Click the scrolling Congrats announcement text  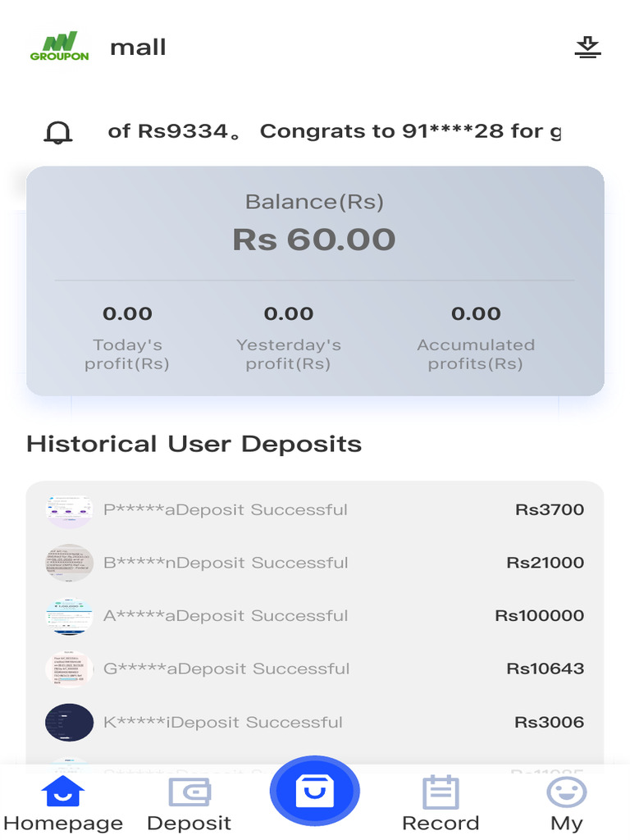[x=335, y=131]
